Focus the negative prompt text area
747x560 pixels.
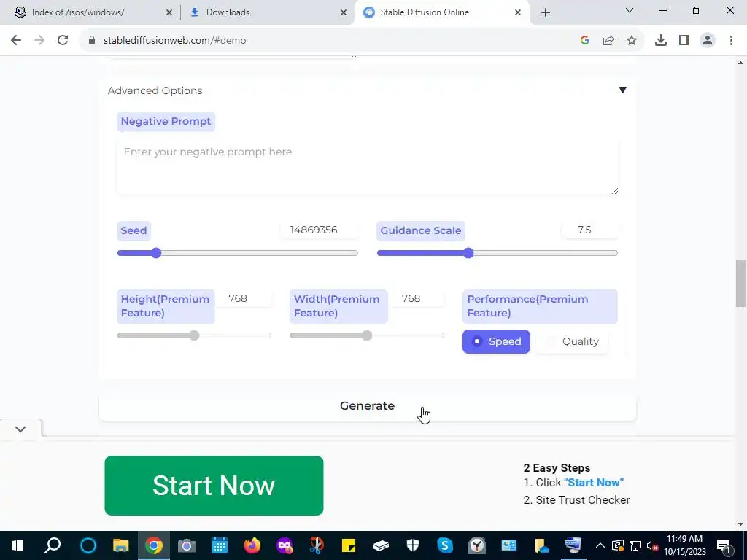(368, 168)
